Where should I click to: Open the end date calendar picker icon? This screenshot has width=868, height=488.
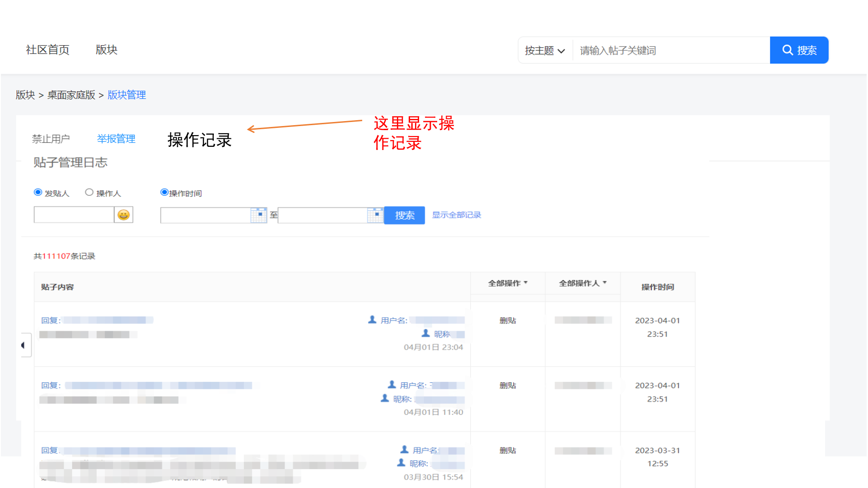pyautogui.click(x=375, y=215)
